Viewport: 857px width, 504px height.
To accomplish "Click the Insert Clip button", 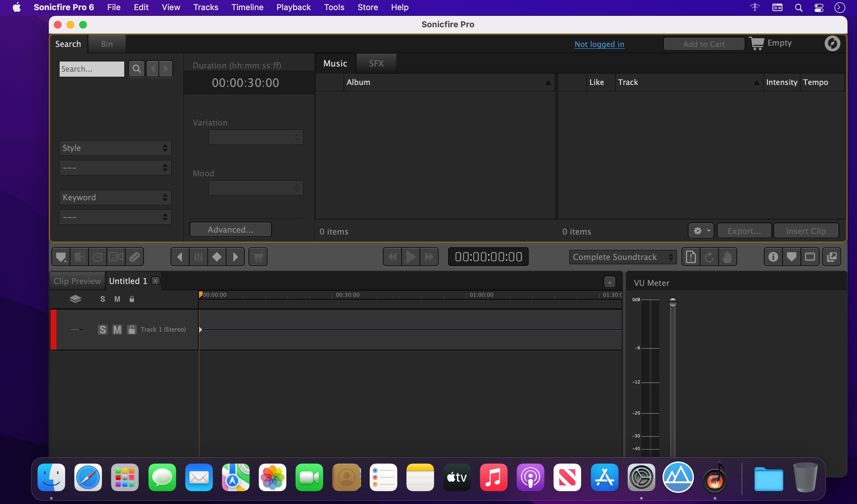I will [806, 230].
